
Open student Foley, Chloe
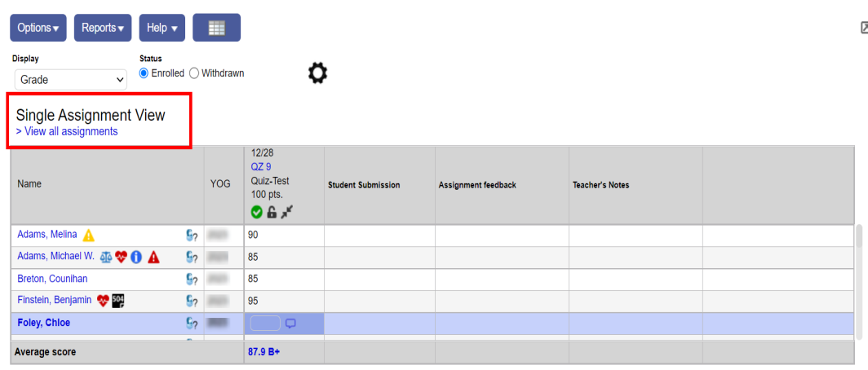click(44, 323)
